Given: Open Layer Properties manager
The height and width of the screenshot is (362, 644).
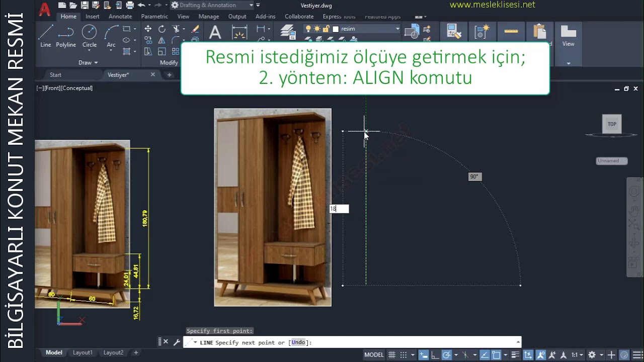Looking at the screenshot, I should (288, 33).
